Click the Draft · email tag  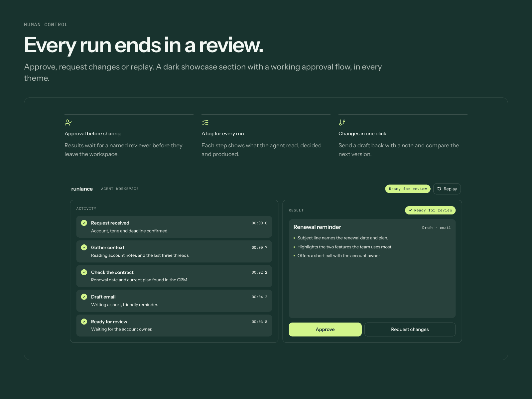436,228
